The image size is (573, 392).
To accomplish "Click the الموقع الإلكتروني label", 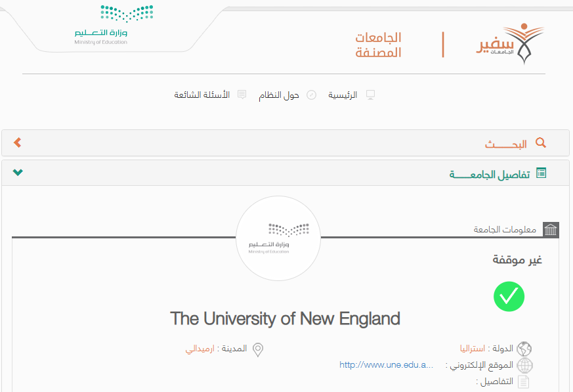I will pos(481,365).
